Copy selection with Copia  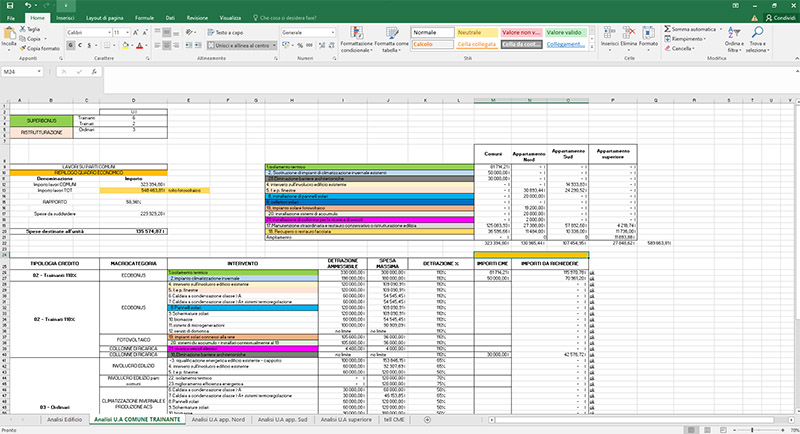30,39
